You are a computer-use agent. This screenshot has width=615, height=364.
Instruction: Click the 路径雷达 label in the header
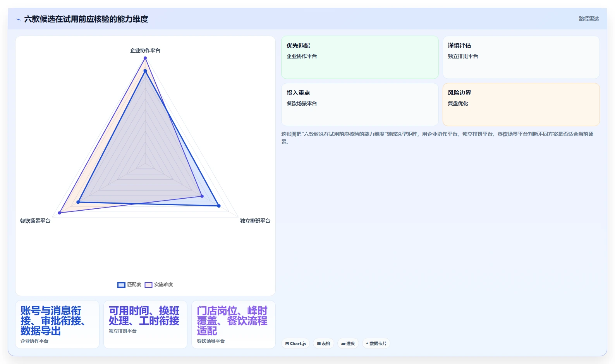pos(589,19)
